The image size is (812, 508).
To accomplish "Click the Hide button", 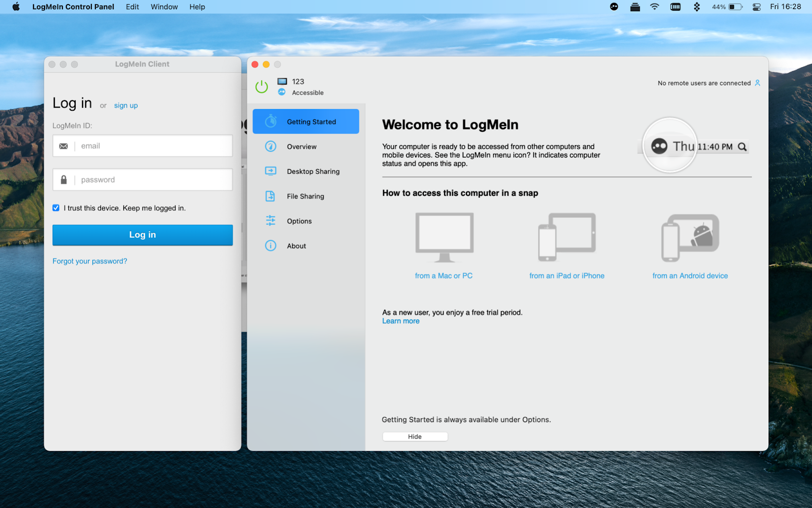I will pos(415,436).
